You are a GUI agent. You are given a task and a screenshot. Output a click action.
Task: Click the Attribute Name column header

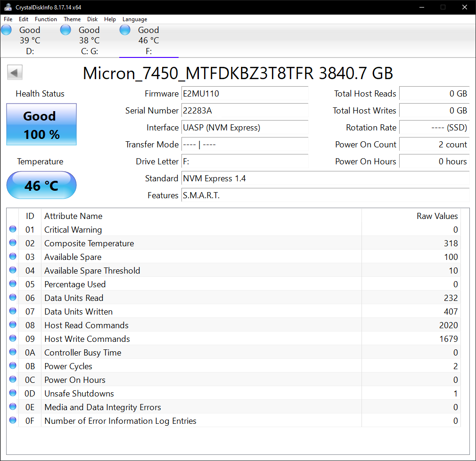point(201,216)
